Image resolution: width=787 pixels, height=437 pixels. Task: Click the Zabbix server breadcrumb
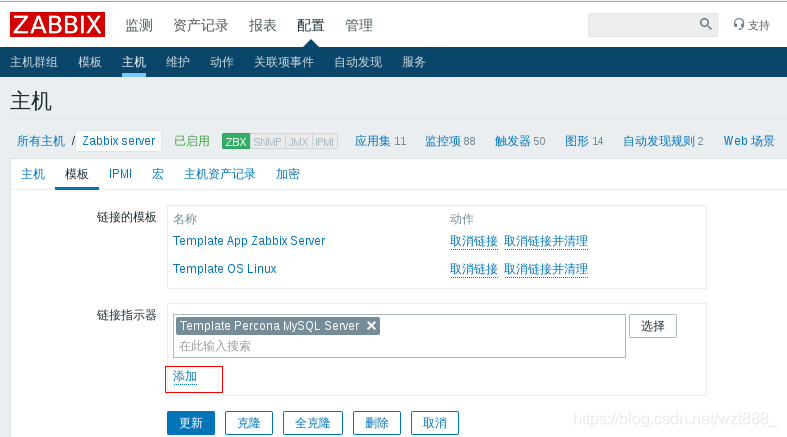coord(118,141)
